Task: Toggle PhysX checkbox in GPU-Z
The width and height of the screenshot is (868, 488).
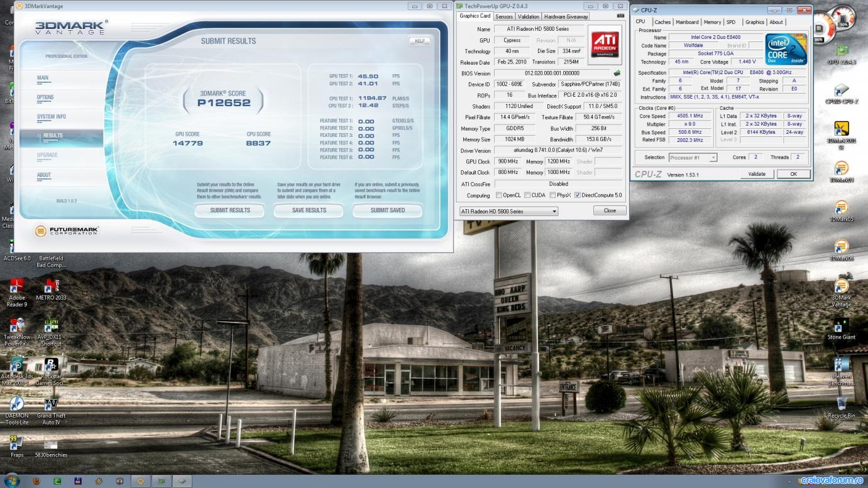Action: pos(552,195)
